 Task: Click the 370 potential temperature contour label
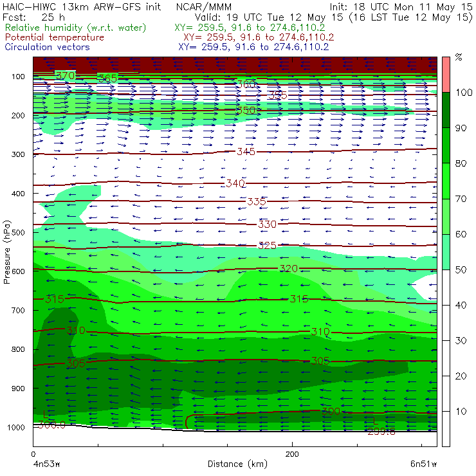pos(65,75)
